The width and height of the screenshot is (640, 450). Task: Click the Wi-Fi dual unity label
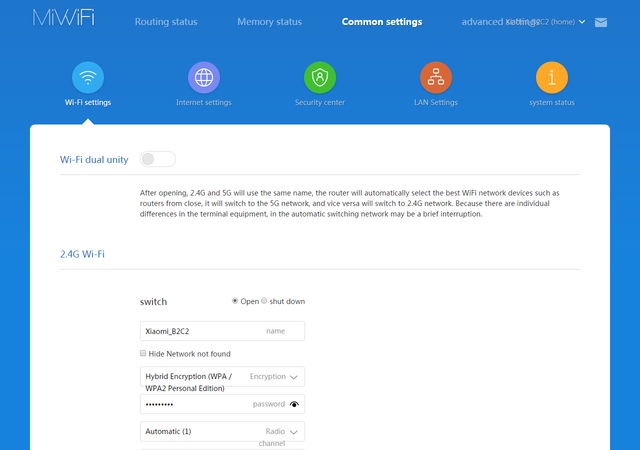pos(94,160)
